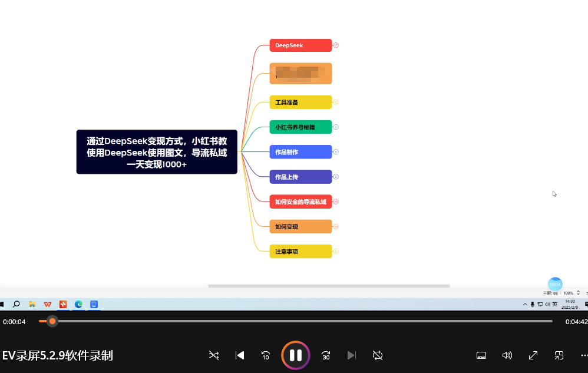Open the blue phone app in the taskbar

point(94,304)
